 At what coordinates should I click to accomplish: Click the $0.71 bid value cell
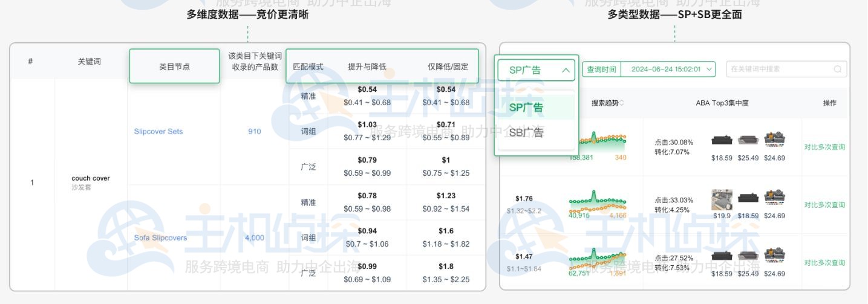[x=446, y=125]
